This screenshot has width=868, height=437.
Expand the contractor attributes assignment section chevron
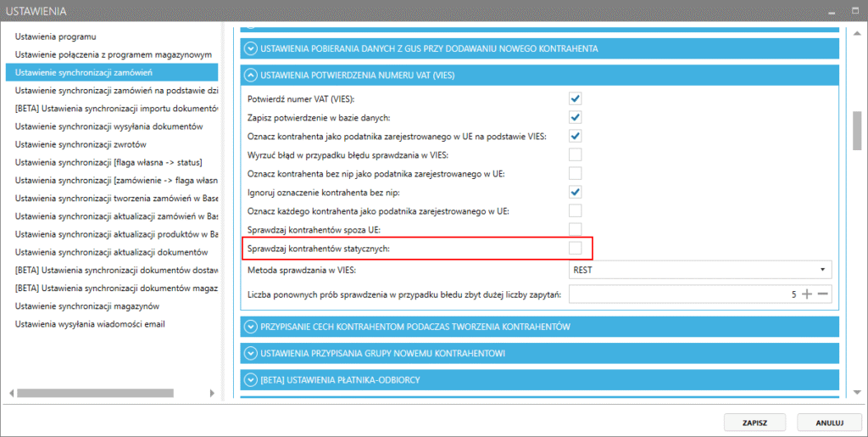coord(250,327)
